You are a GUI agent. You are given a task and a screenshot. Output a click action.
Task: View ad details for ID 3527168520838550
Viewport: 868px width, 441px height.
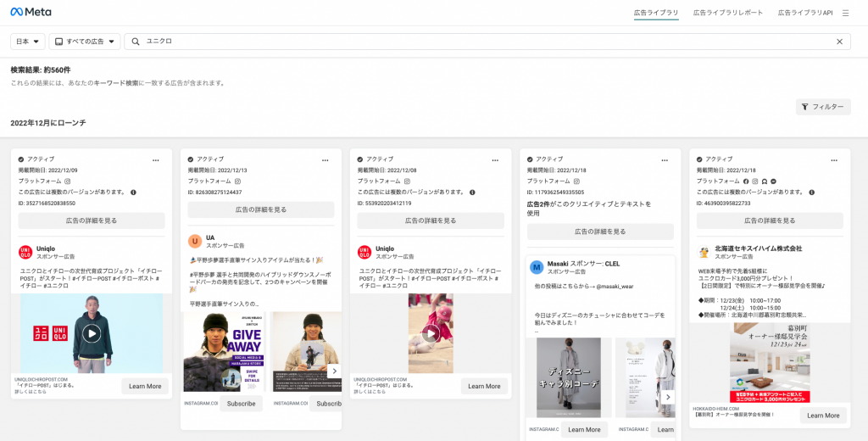click(92, 220)
